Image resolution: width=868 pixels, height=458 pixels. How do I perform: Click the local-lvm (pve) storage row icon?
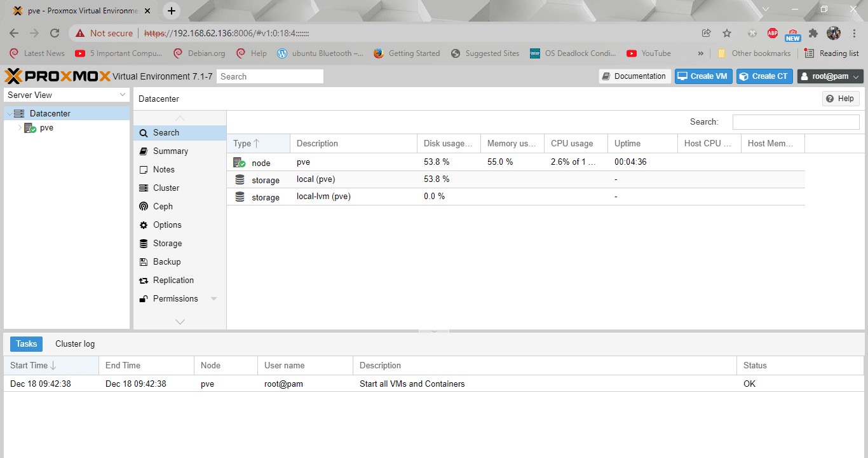click(x=240, y=197)
